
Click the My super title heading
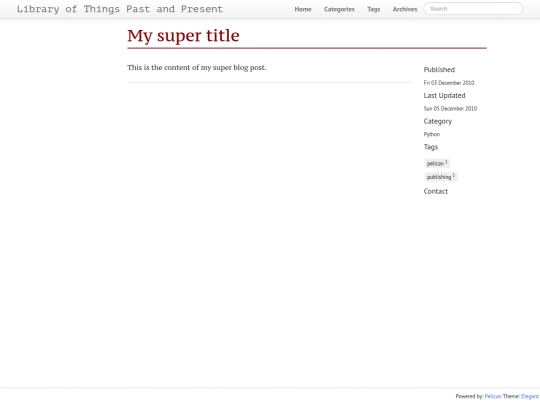point(183,35)
